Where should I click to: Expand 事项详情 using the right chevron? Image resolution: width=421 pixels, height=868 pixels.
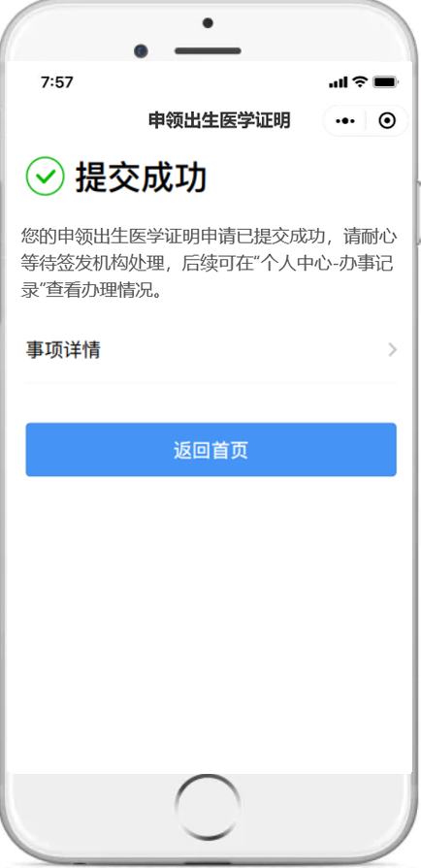(392, 350)
